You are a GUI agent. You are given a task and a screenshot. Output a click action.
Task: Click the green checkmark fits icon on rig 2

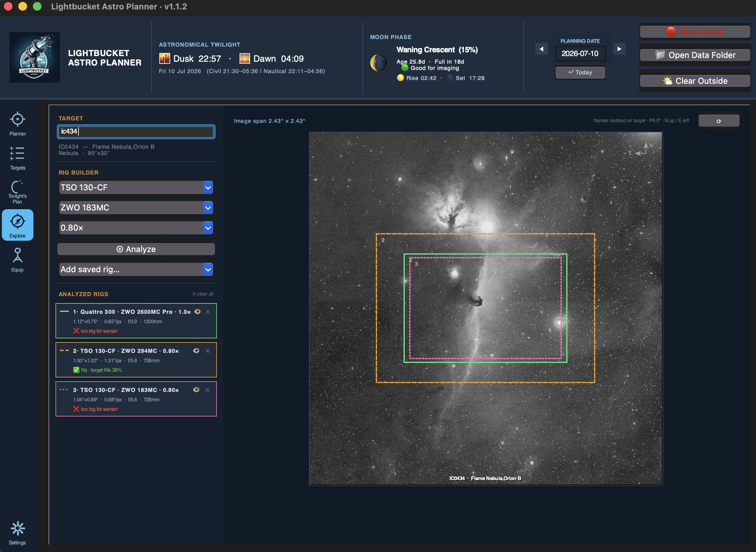pyautogui.click(x=76, y=370)
